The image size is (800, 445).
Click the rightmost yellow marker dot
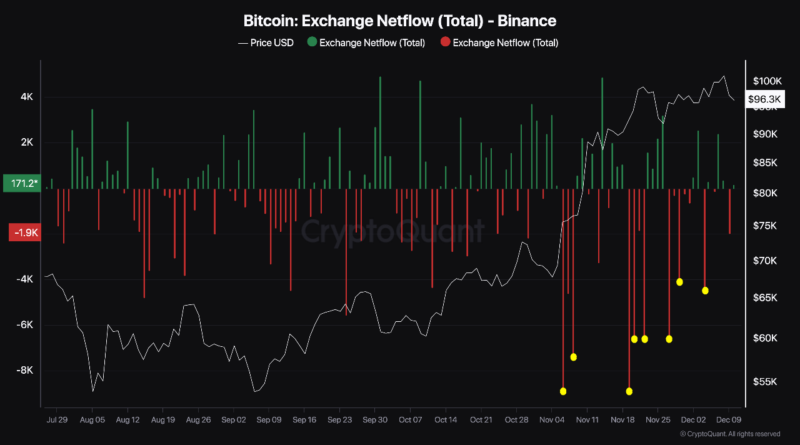pyautogui.click(x=705, y=291)
